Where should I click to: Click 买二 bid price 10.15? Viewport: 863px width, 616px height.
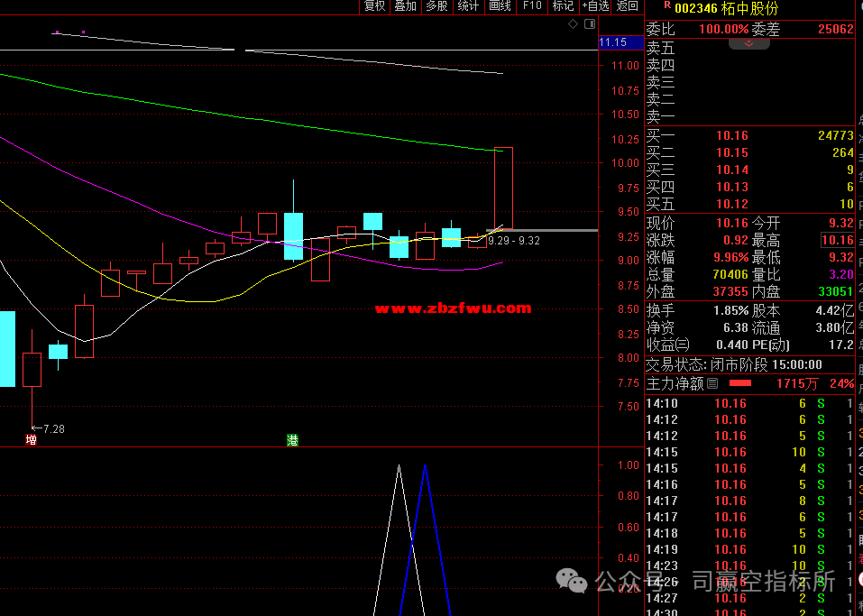[732, 152]
